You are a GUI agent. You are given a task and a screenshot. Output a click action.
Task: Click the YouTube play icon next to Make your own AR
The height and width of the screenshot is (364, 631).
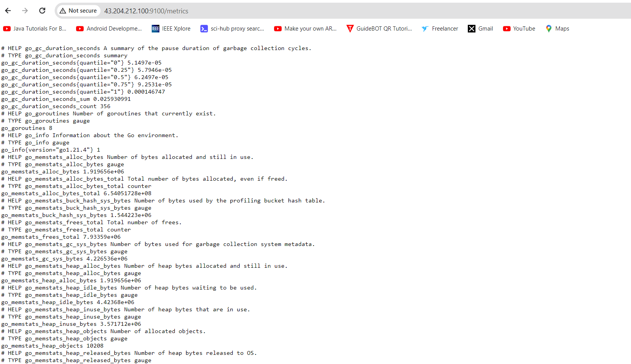[x=277, y=28]
